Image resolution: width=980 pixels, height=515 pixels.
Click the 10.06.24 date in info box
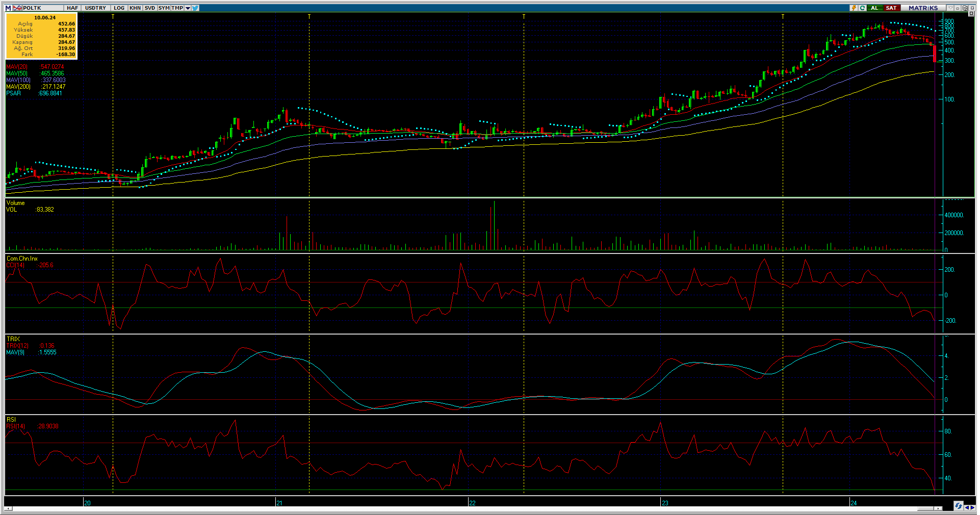tap(45, 18)
